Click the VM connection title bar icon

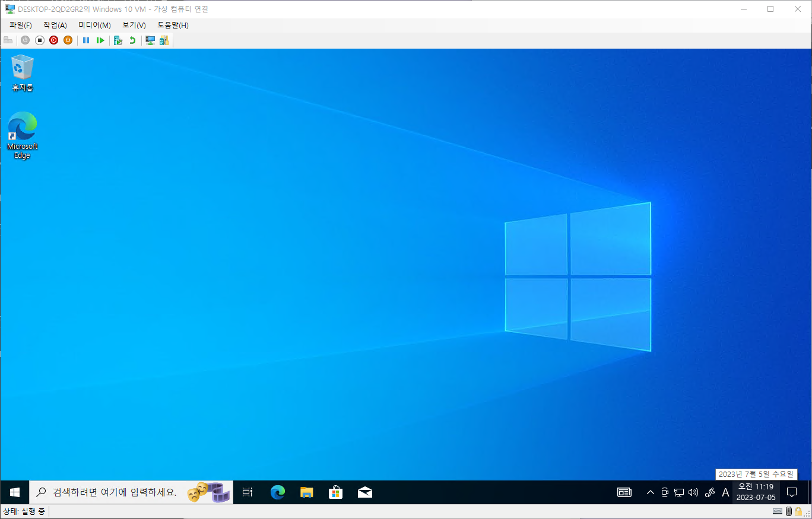(x=10, y=9)
